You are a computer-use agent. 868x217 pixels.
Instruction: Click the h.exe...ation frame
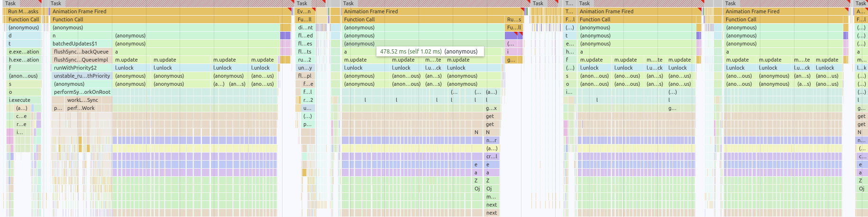(x=24, y=60)
